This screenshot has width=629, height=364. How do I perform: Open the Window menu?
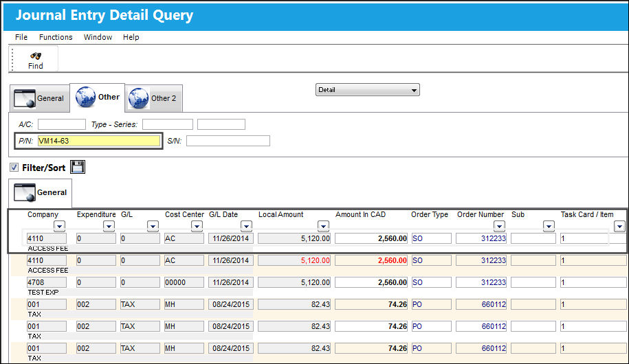(x=98, y=37)
